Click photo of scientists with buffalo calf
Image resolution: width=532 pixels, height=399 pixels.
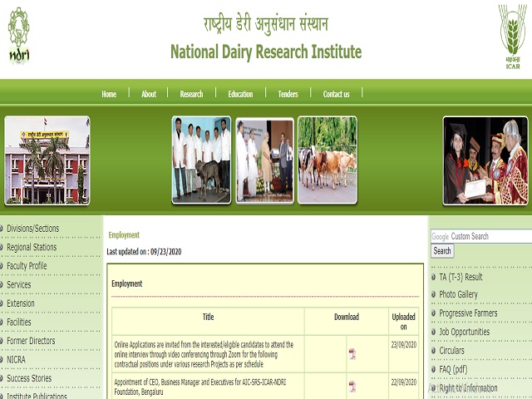pos(201,160)
